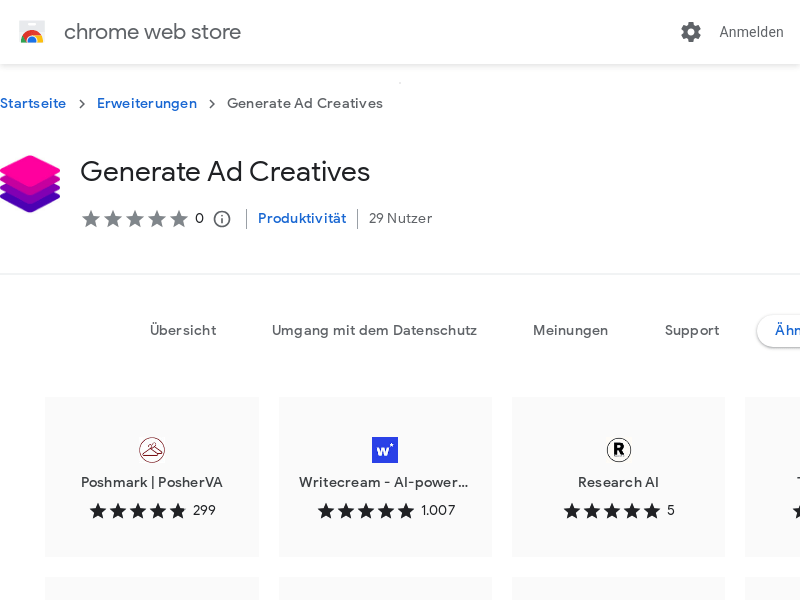Click the Writecream blue W icon
The width and height of the screenshot is (800, 600).
tap(385, 450)
